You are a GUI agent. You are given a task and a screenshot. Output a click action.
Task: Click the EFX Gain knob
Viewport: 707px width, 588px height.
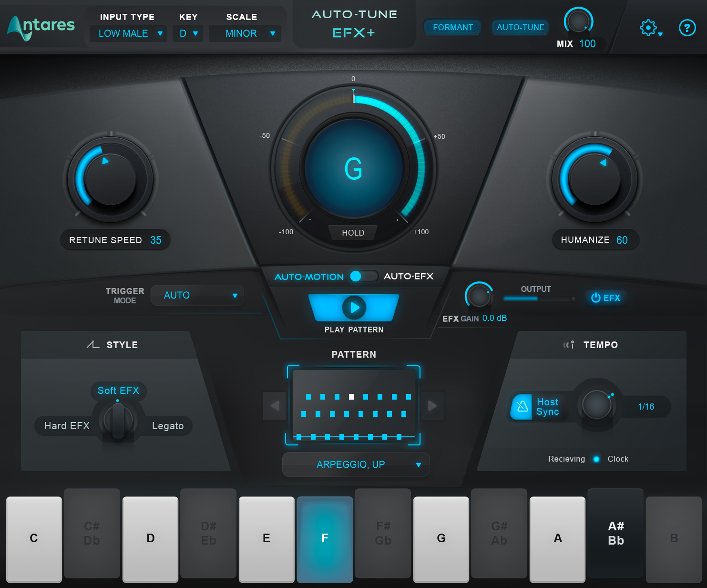click(x=479, y=296)
